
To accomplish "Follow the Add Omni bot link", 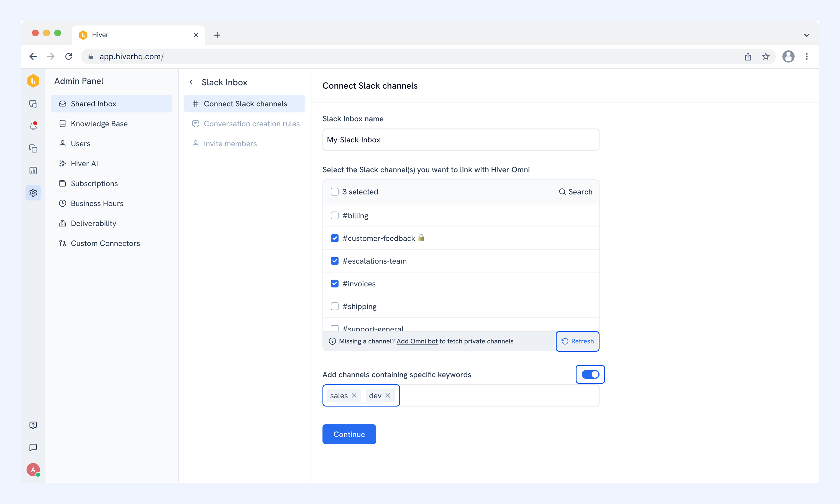I will pyautogui.click(x=417, y=341).
